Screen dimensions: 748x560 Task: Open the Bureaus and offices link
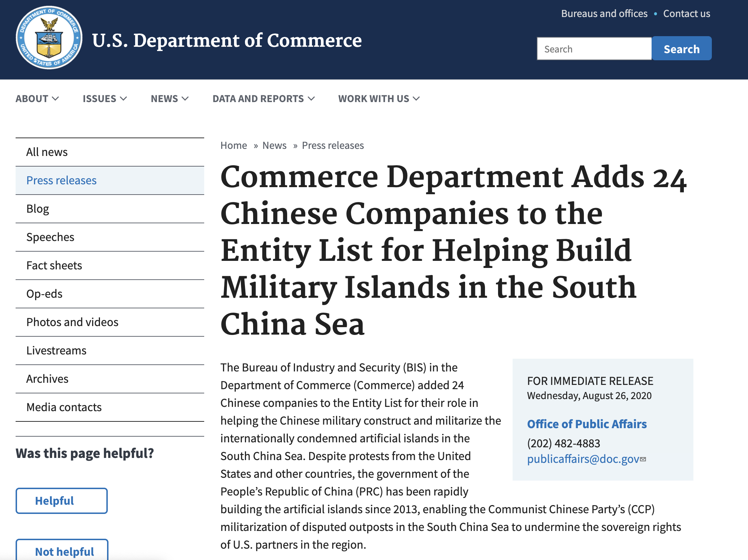coord(604,13)
